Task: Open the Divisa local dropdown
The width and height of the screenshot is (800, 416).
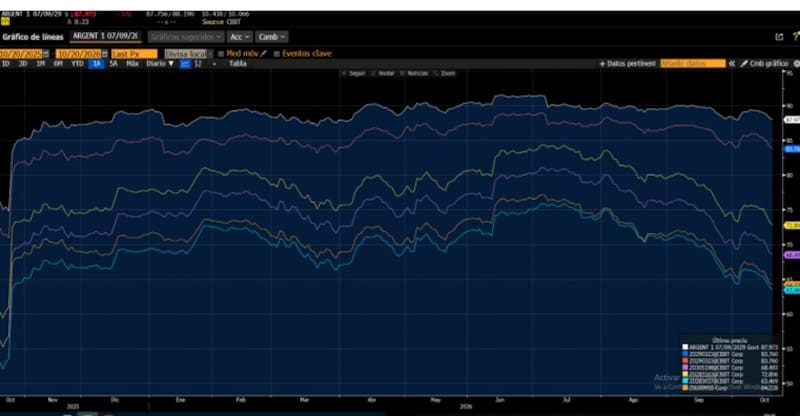Action: [x=188, y=54]
